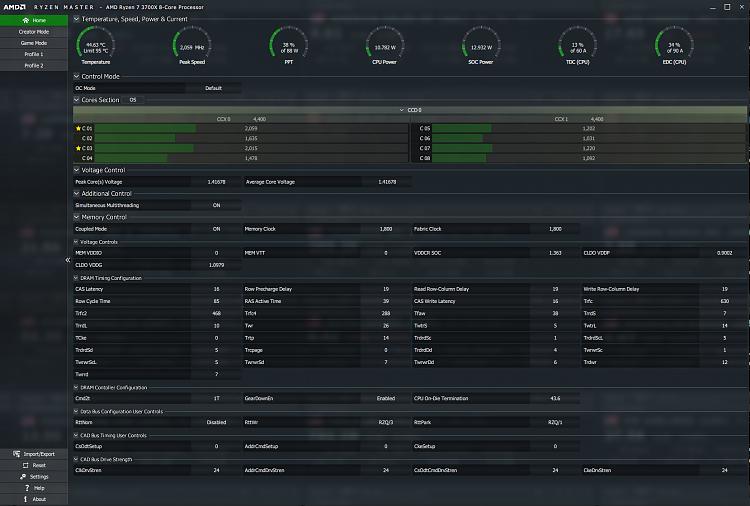Collapse the Voltage Controls subsection
The width and height of the screenshot is (750, 506).
pos(76,242)
